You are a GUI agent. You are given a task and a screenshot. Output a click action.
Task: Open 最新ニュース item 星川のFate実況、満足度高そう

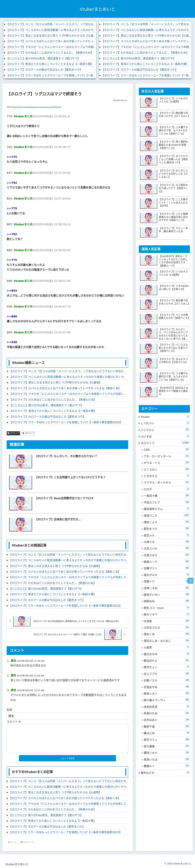[46, 405]
